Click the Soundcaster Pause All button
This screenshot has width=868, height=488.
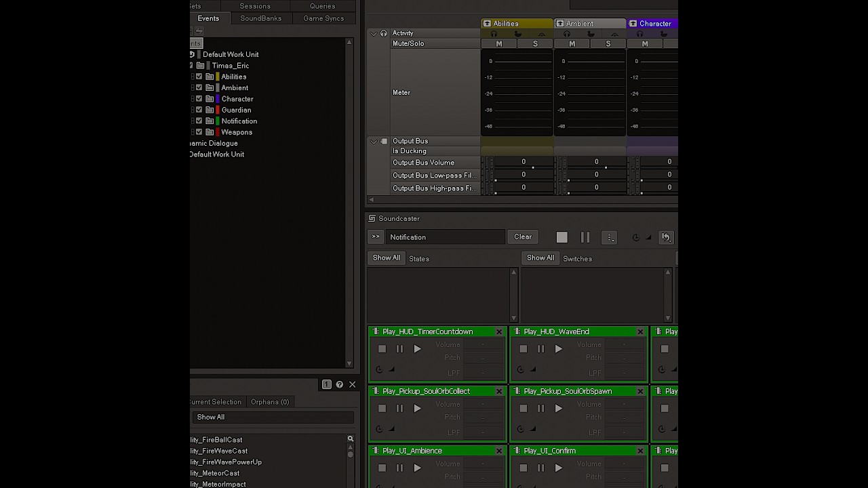(x=585, y=237)
